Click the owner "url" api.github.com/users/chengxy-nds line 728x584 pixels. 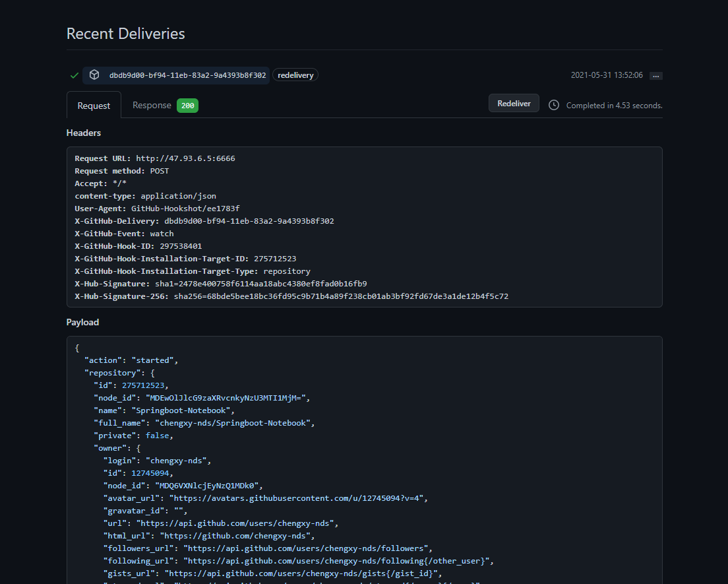(221, 523)
